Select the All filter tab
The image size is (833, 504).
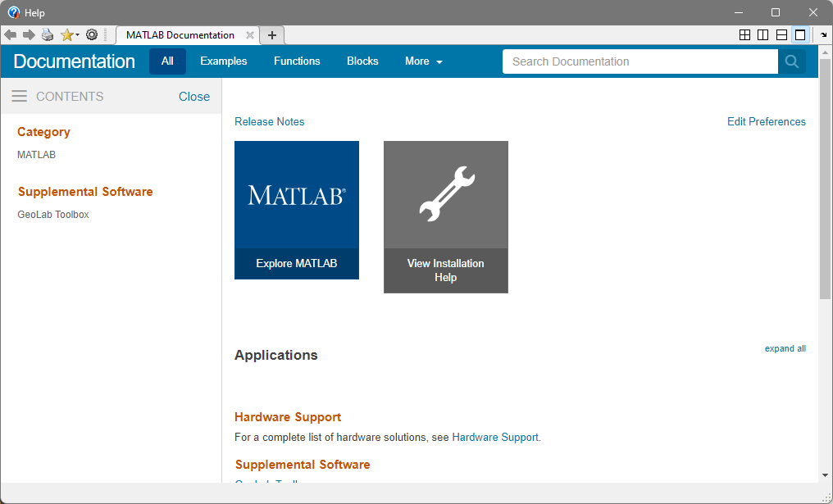tap(167, 61)
